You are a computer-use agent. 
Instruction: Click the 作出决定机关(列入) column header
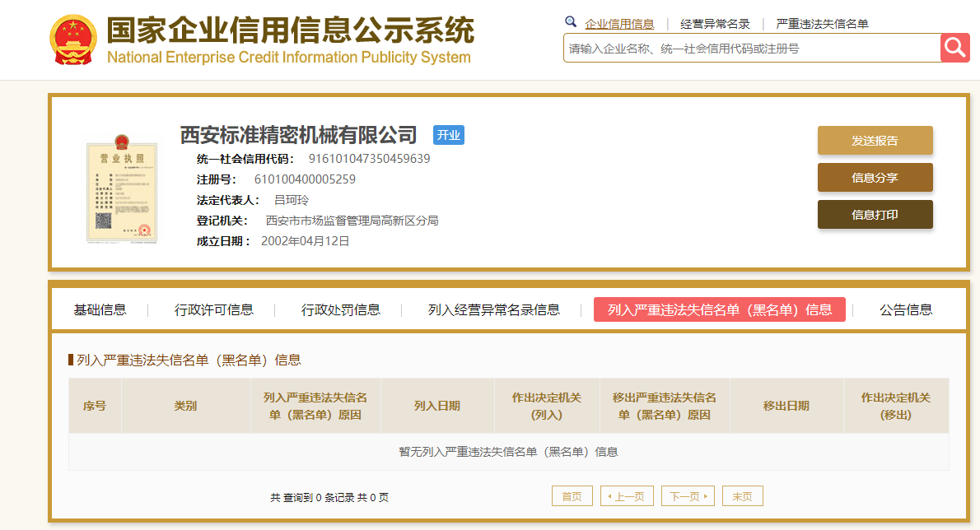click(x=547, y=406)
